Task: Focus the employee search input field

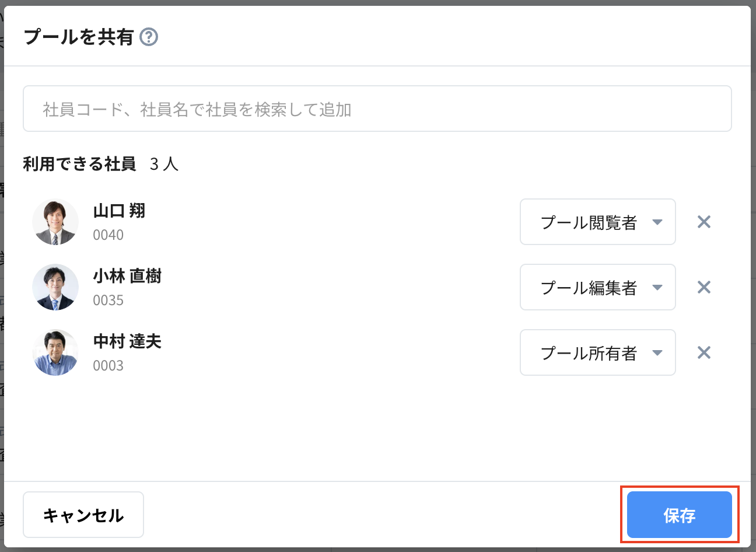Action: (377, 109)
